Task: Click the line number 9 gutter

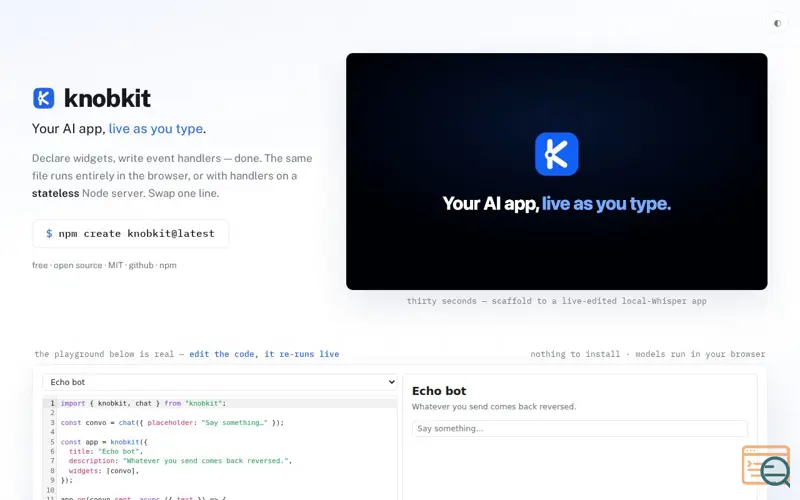Action: 52,480
